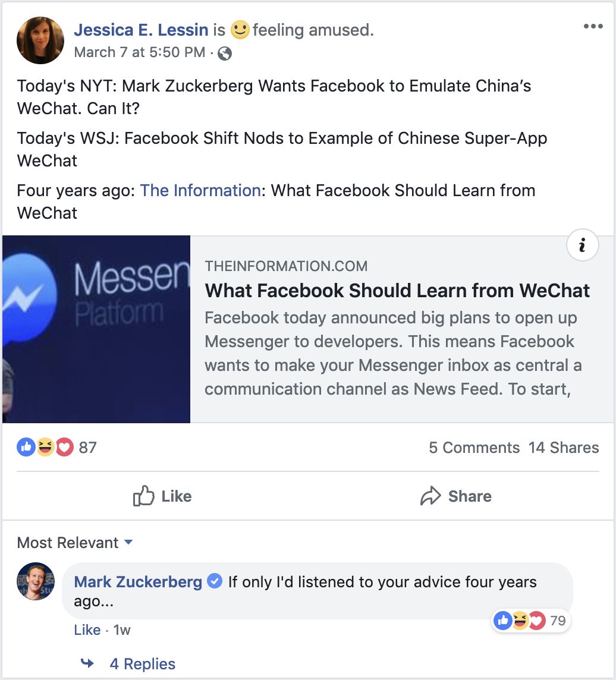The height and width of the screenshot is (680, 616).
Task: Open the Messenger Platform article thumbnail
Action: pos(96,329)
